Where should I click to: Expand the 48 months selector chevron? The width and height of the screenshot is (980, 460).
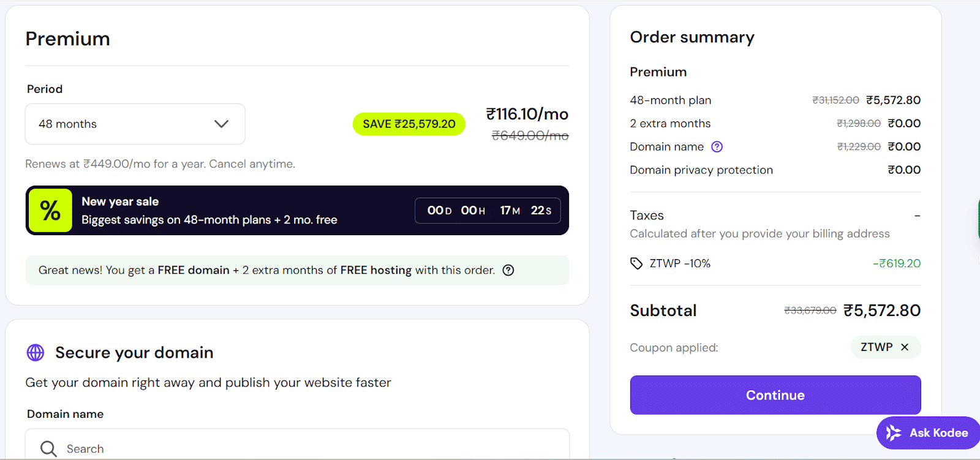point(221,124)
